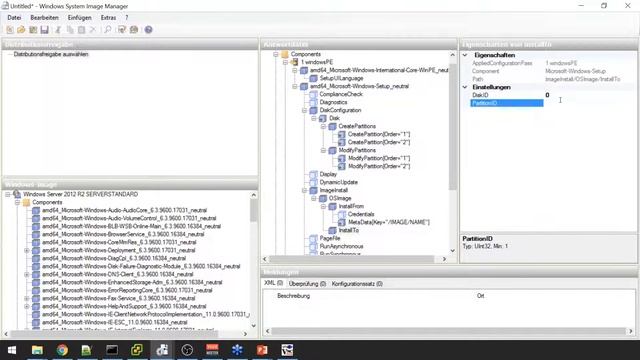Image resolution: width=640 pixels, height=360 pixels.
Task: Collapse the ImageInstall node
Action: pos(304,190)
